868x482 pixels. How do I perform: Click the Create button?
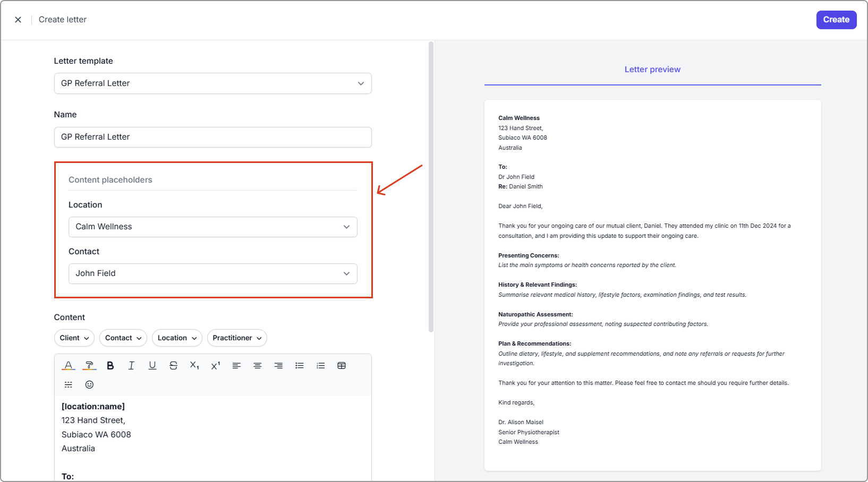836,20
